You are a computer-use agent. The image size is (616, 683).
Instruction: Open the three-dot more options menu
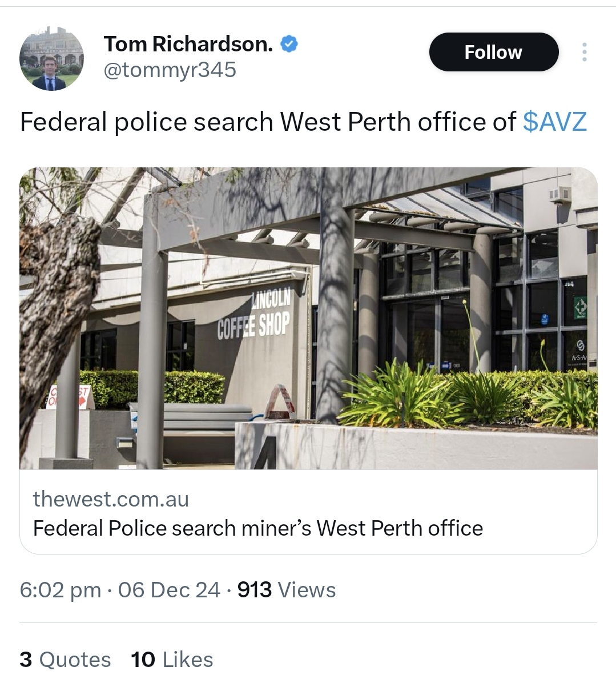[x=584, y=53]
